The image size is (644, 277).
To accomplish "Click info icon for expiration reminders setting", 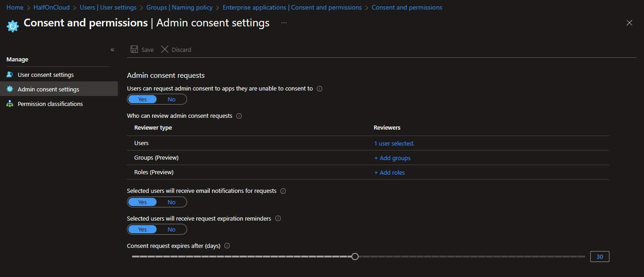I will 278,219.
